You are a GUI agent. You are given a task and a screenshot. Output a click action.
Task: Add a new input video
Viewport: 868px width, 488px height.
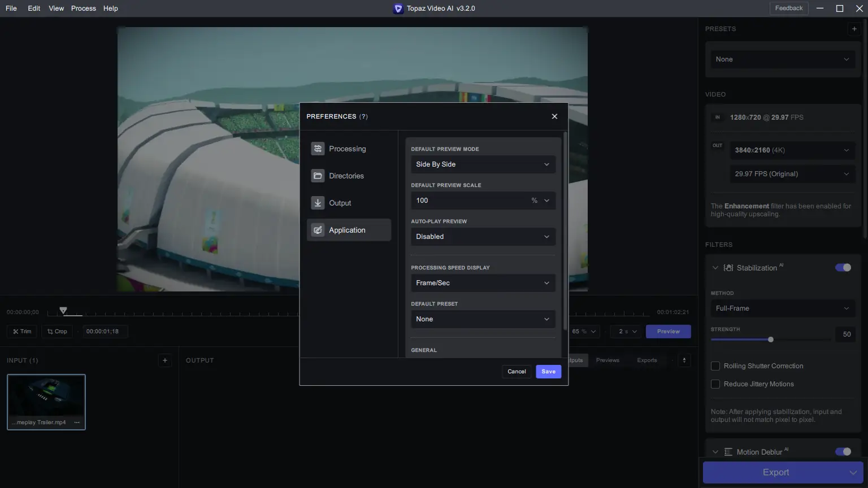pos(164,360)
